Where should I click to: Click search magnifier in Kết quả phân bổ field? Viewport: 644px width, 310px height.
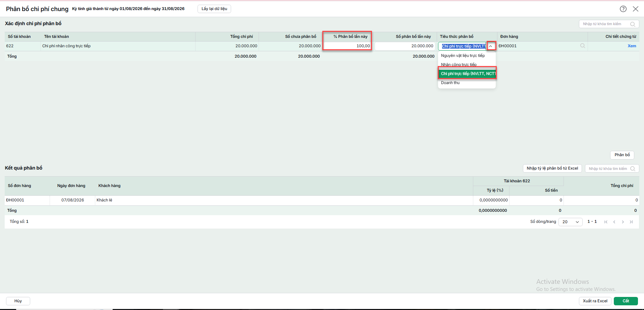click(633, 169)
